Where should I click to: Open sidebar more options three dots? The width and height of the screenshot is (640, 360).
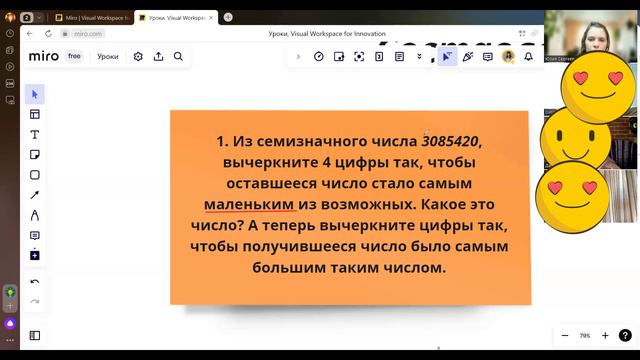point(10,340)
